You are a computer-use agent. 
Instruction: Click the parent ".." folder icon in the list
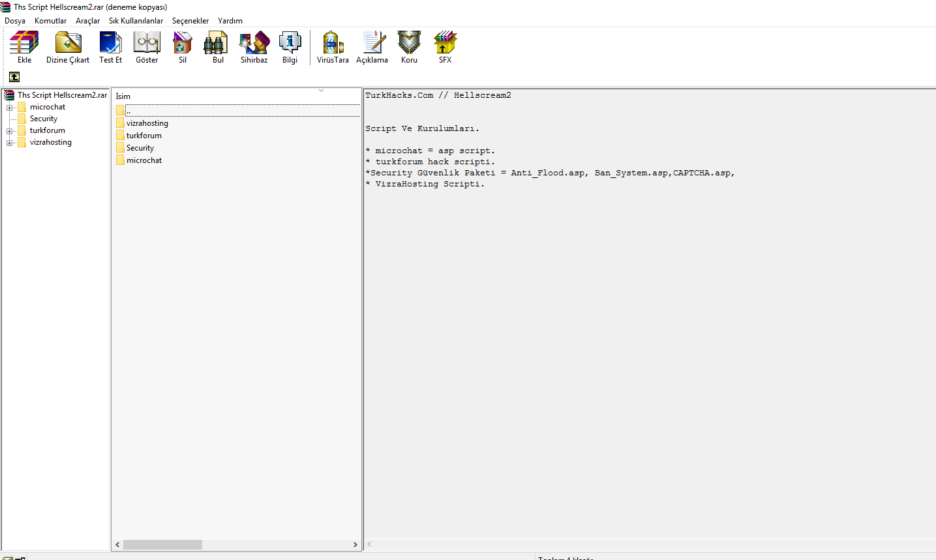click(120, 111)
